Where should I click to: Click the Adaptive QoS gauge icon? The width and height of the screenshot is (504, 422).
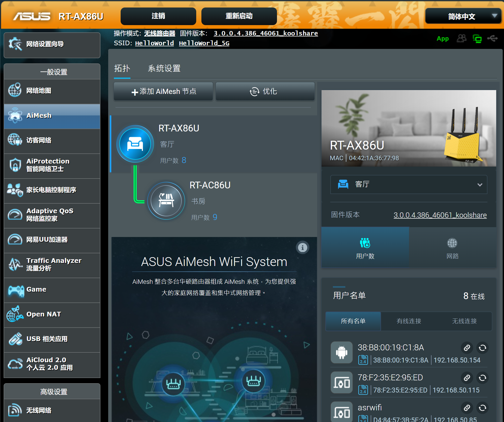[15, 215]
